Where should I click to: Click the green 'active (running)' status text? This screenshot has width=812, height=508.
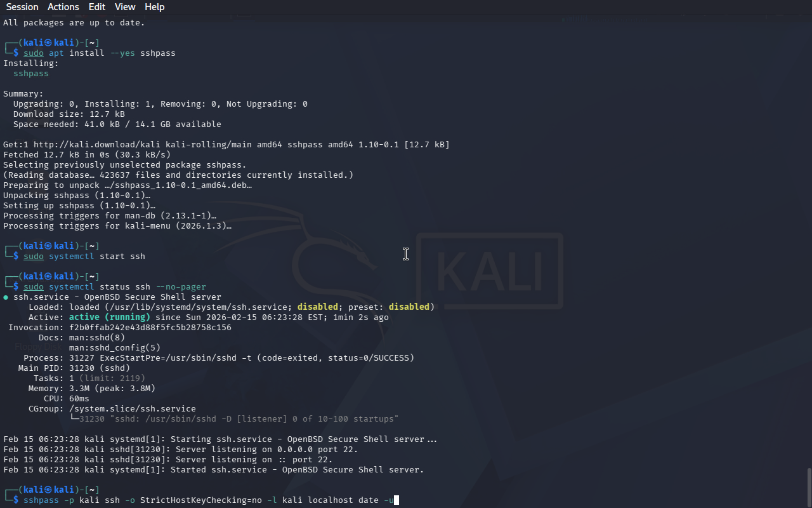110,317
